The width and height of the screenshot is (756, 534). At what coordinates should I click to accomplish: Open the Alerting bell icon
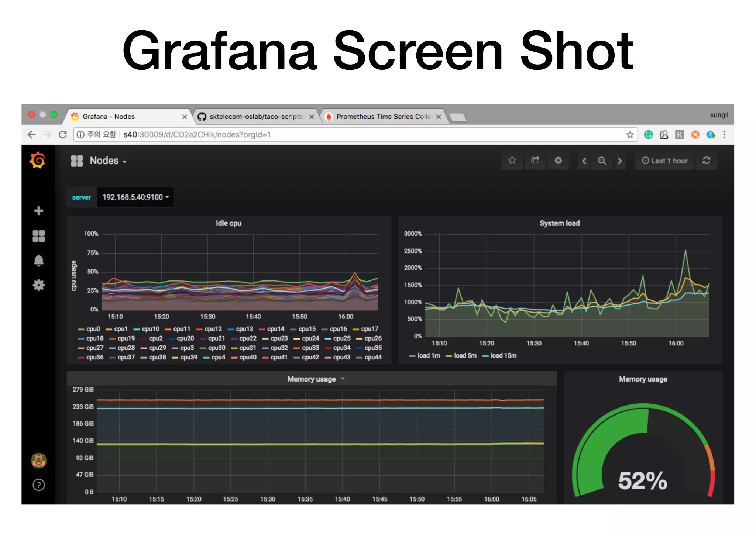[39, 261]
